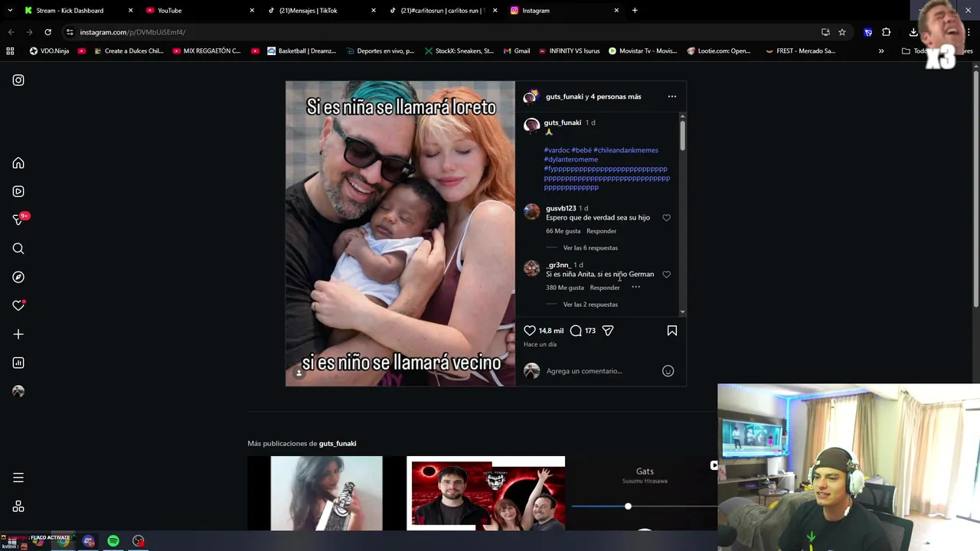Open Reels from Instagram sidebar
Screen dimensions: 980x551
[18, 191]
